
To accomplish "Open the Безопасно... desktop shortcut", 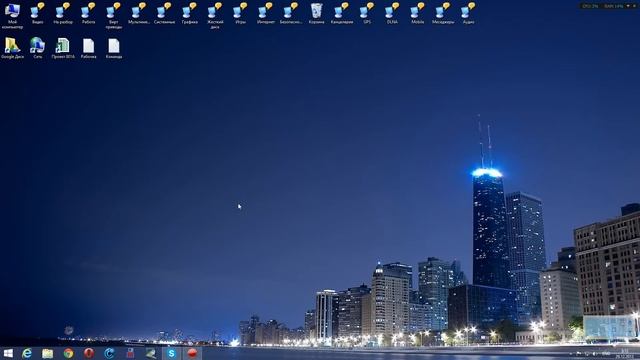I will point(291,13).
